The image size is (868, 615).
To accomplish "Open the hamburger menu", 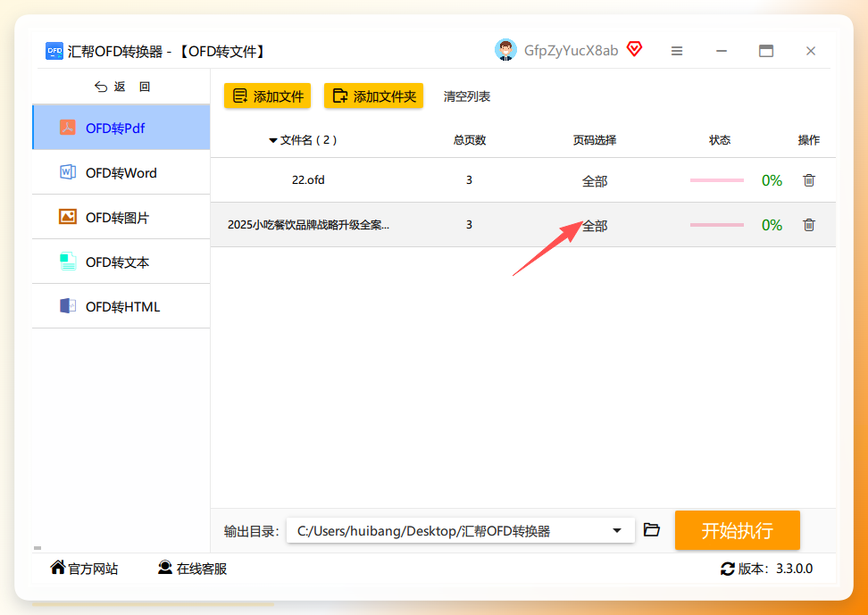I will coord(677,51).
